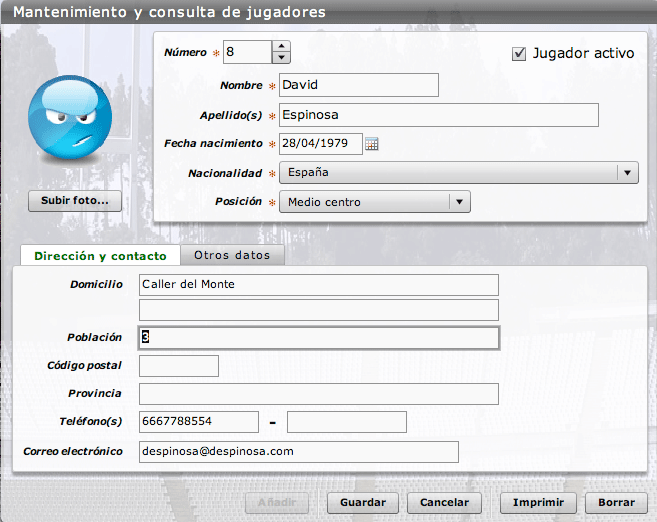Click the Subir foto... button

click(75, 201)
